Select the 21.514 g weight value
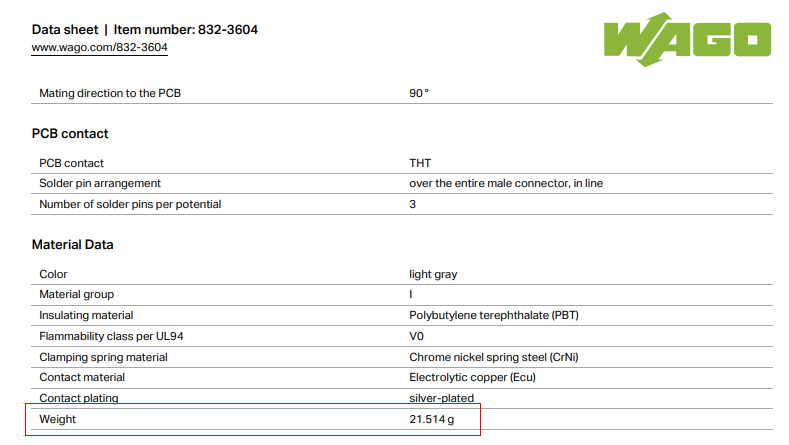Viewport: 789px width, 445px height. 431,419
